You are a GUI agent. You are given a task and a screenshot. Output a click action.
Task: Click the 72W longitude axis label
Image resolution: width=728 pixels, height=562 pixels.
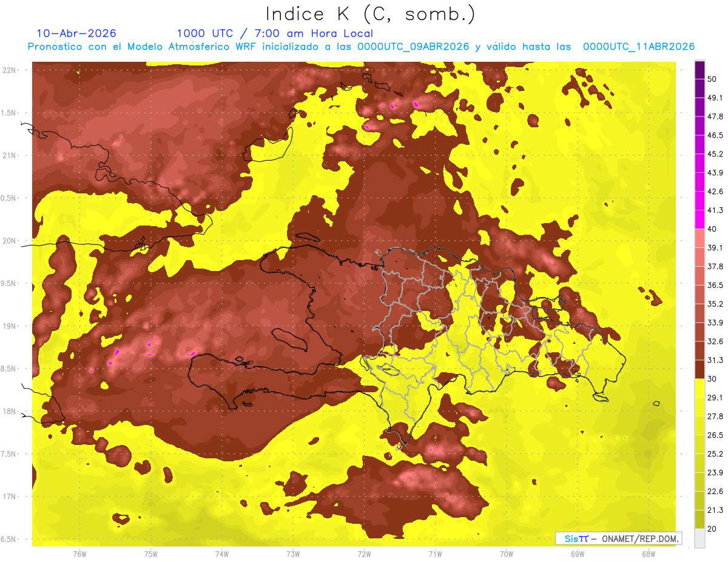364,554
